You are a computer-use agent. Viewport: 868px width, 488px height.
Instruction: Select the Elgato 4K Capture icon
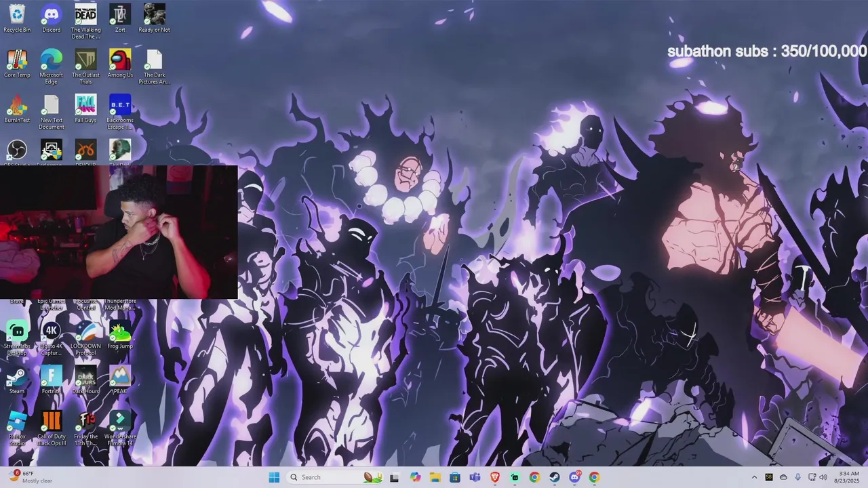52,338
